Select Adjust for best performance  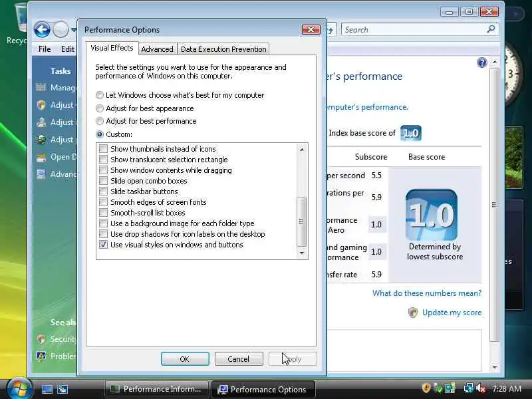pos(99,121)
